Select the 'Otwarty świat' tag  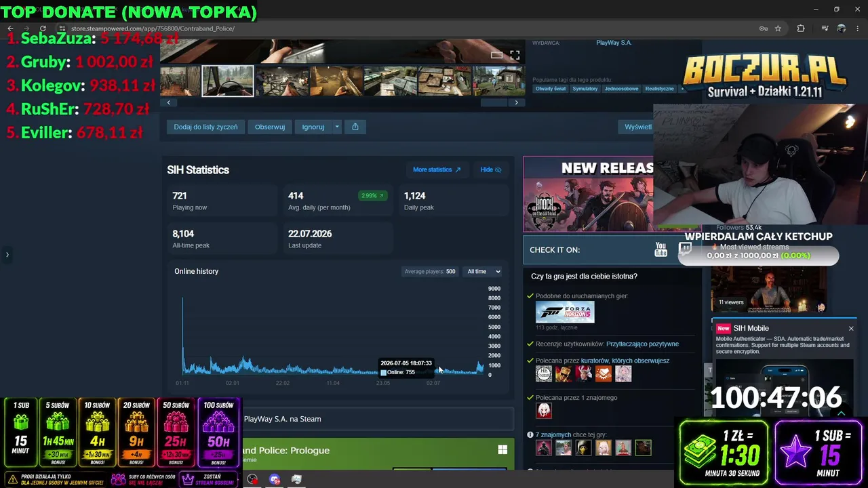pyautogui.click(x=551, y=89)
